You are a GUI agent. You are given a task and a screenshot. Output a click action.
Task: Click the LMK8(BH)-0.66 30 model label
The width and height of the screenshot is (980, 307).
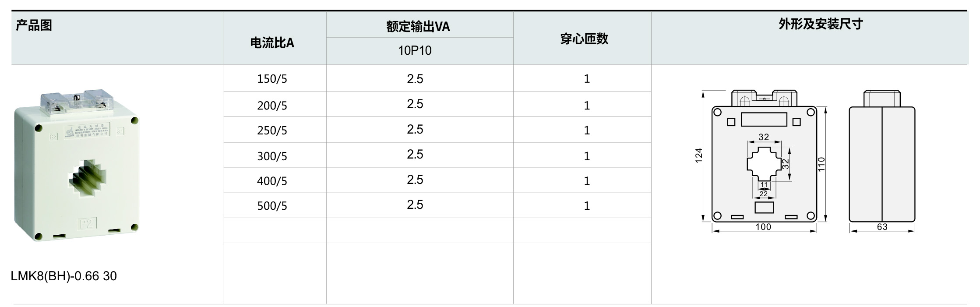pyautogui.click(x=64, y=276)
